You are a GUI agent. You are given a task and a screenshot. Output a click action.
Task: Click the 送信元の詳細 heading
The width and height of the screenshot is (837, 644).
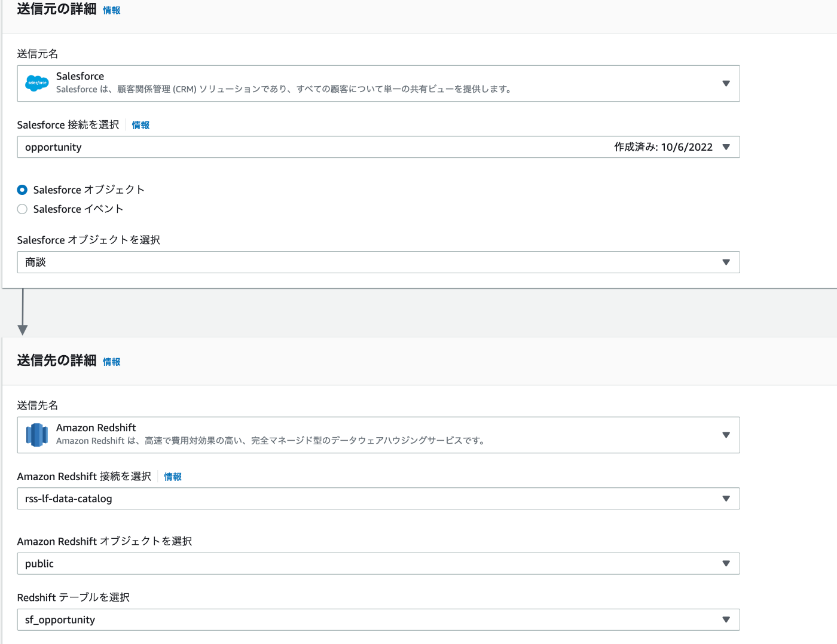click(57, 9)
